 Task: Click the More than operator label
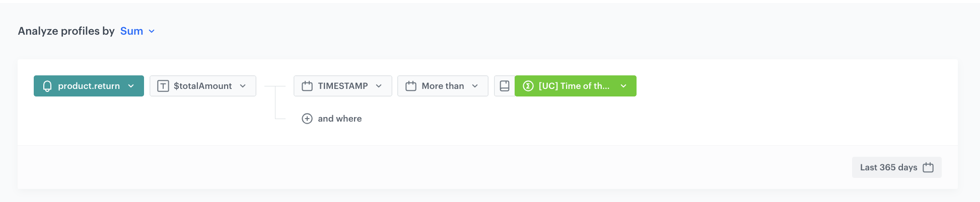click(443, 86)
